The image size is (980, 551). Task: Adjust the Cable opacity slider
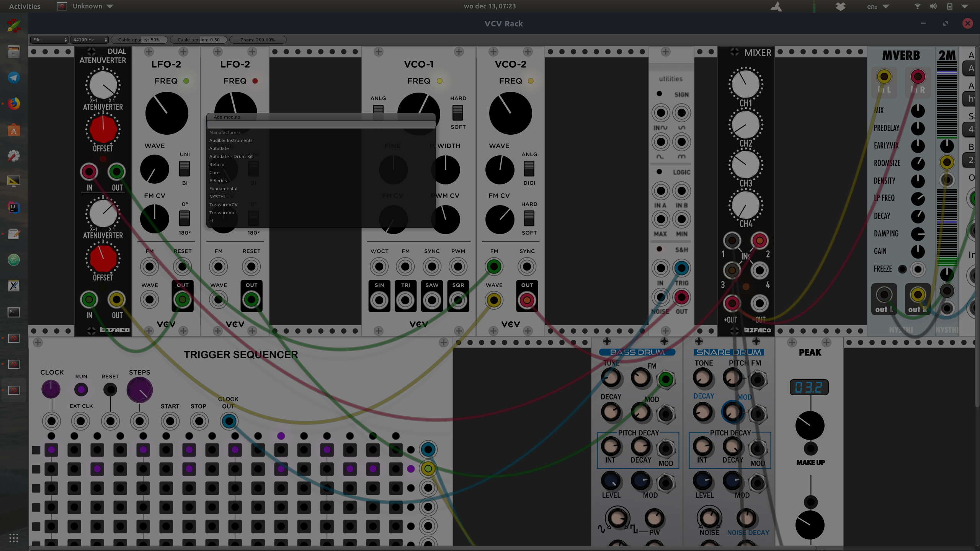139,40
